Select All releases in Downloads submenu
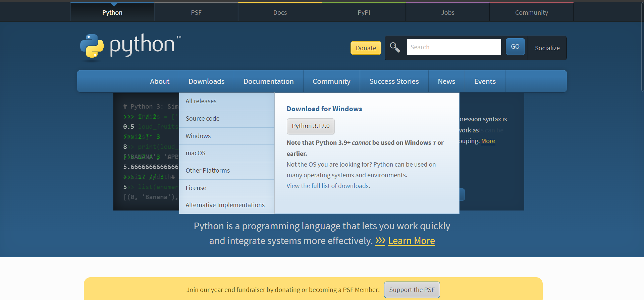Viewport: 644px width, 300px height. 227,101
